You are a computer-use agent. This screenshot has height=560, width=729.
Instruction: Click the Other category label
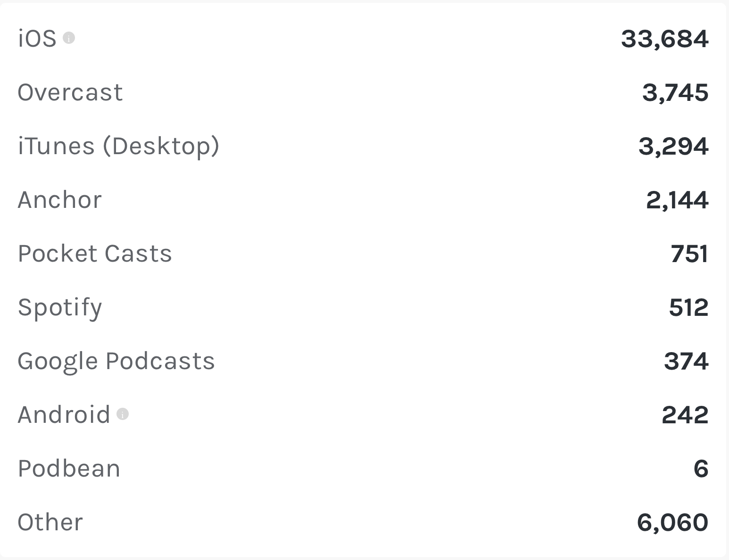50,522
